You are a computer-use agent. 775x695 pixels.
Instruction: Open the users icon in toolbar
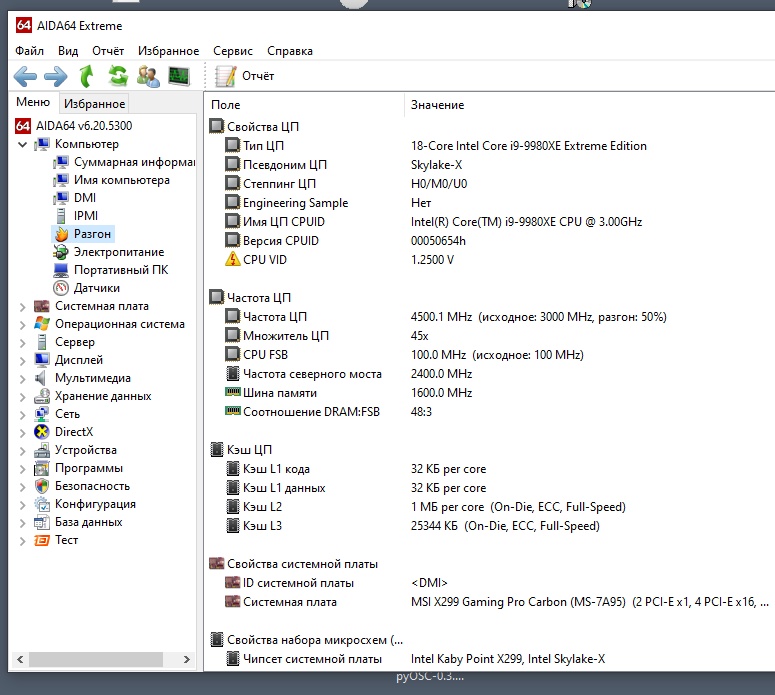click(x=148, y=76)
